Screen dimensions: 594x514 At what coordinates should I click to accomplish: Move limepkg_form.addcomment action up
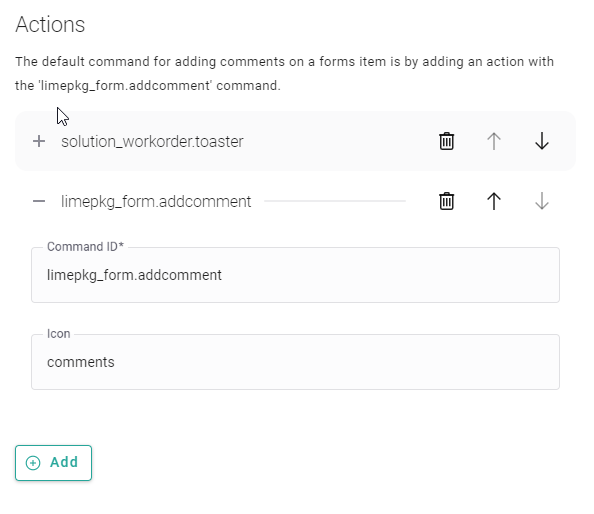click(494, 201)
